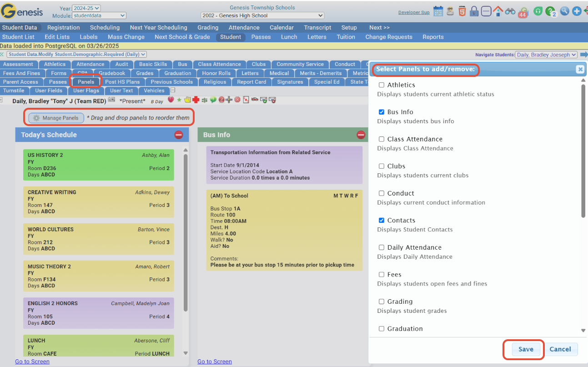Remove the Bus Info panel via red minus
This screenshot has width=588, height=367.
click(x=361, y=135)
